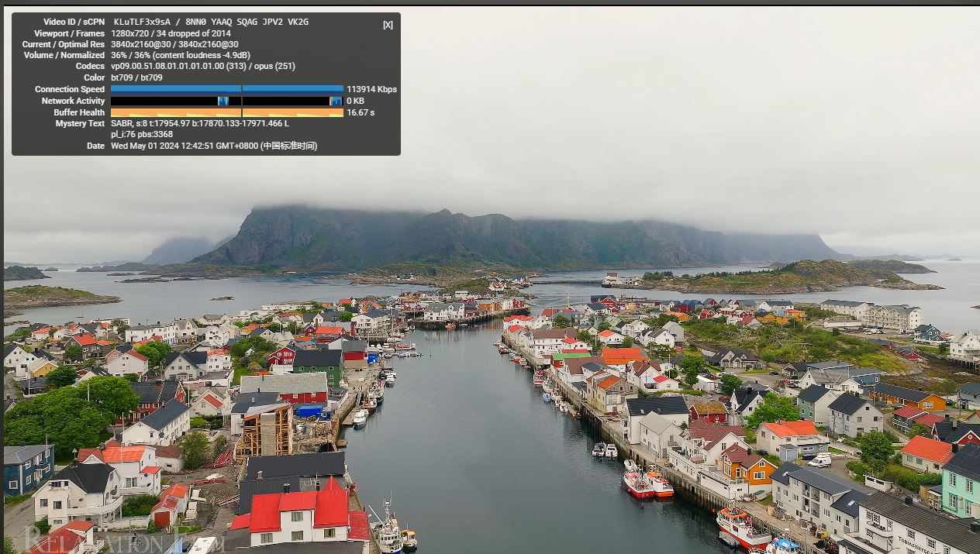Click the Network Activity black graph
Screen dimensions: 980x554
tap(226, 101)
